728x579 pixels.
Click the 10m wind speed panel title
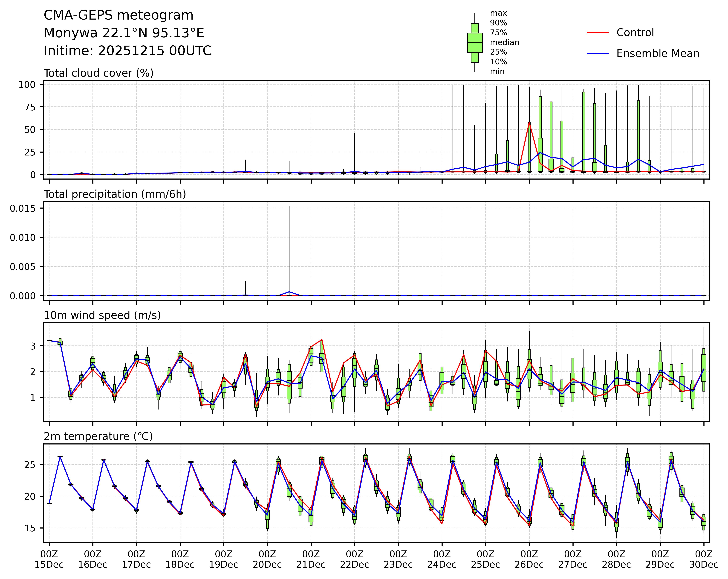pyautogui.click(x=102, y=315)
